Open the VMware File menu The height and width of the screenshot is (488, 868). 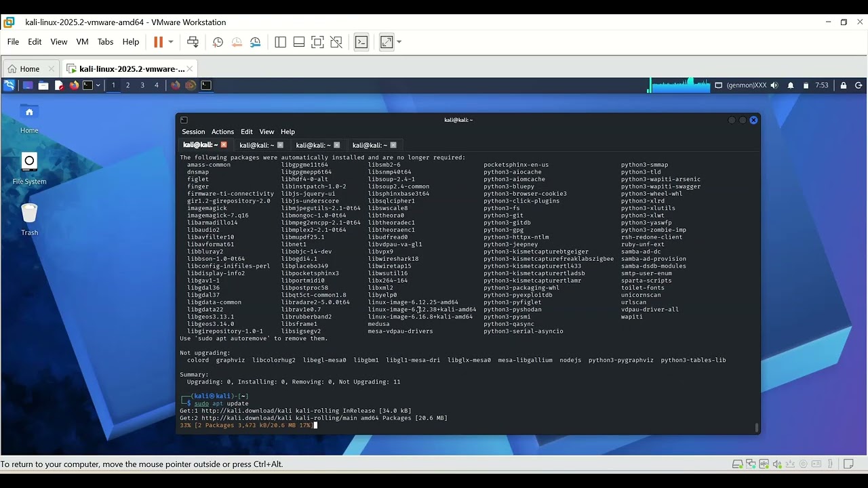point(13,42)
